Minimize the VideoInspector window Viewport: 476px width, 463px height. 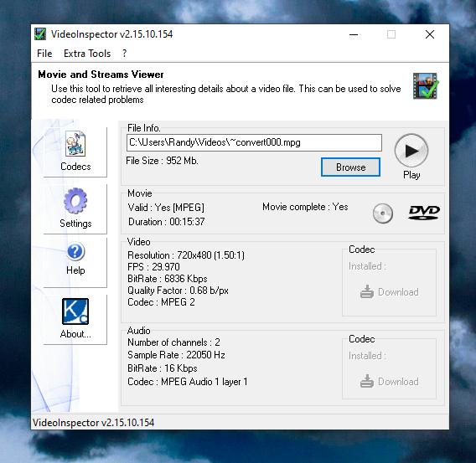tap(354, 34)
